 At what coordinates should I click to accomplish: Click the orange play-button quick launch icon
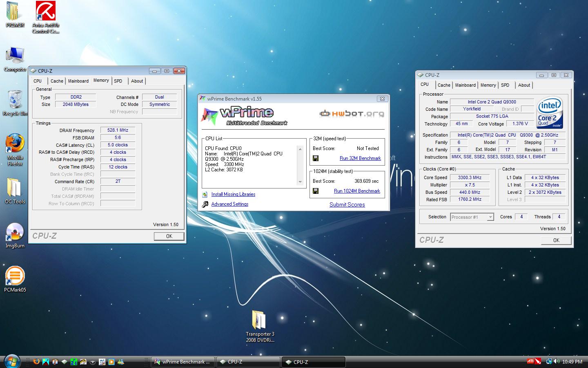coord(111,361)
